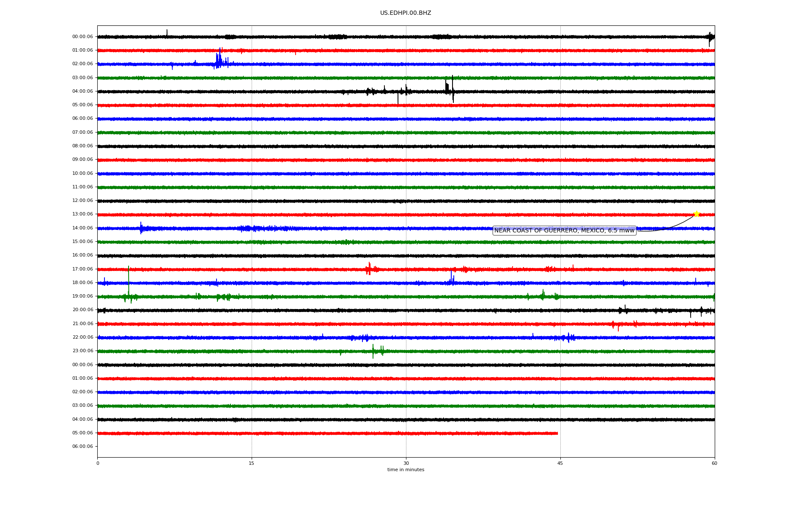Click the 0 minute tick label
This screenshot has height=508, width=812.
[x=98, y=463]
